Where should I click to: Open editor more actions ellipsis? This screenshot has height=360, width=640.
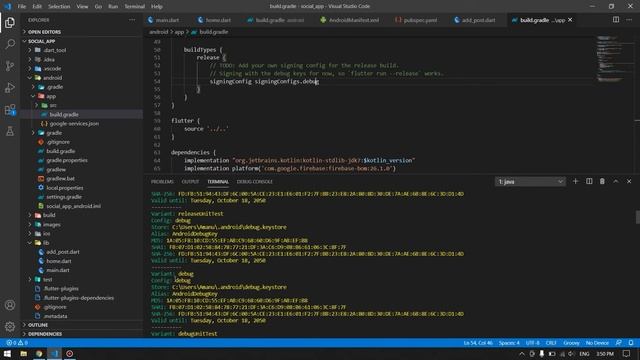coord(629,20)
